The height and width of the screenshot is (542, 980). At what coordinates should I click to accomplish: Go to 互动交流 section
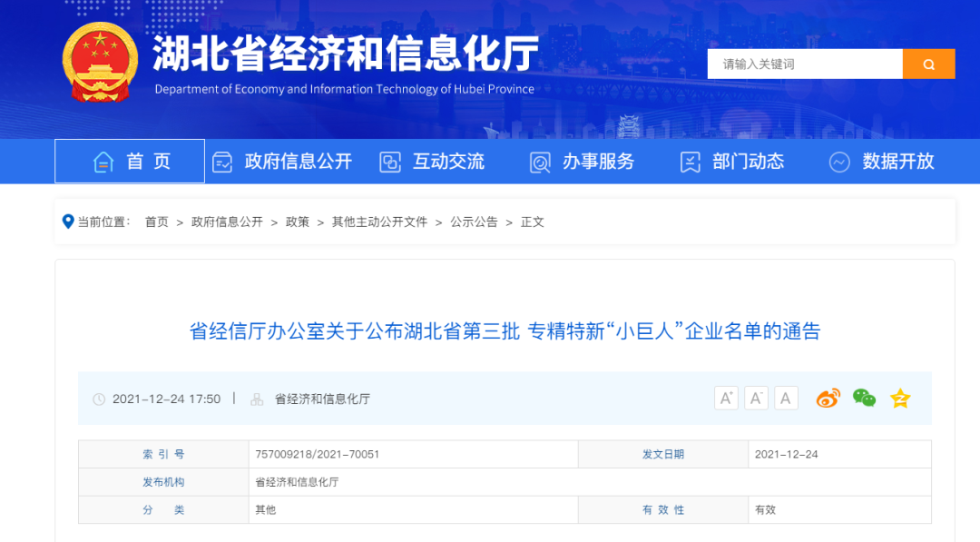(x=432, y=162)
